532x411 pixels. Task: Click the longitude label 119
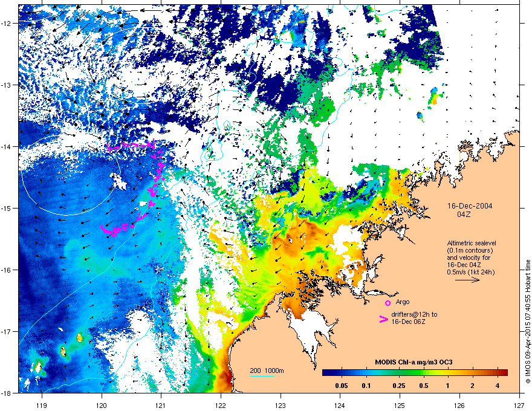(42, 405)
